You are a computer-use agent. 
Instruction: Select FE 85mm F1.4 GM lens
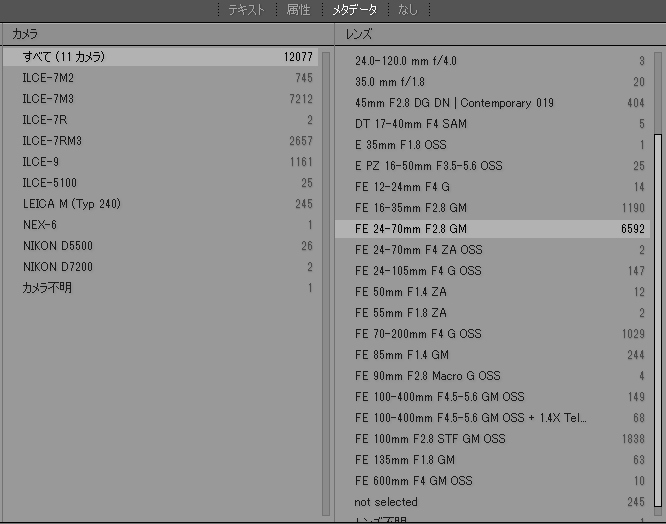click(493, 355)
